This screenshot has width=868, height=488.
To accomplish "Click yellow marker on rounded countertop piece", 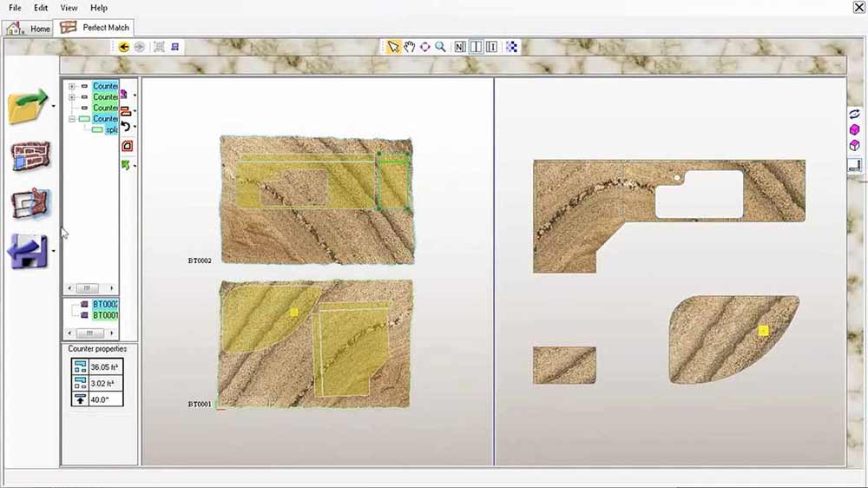I will pos(763,331).
